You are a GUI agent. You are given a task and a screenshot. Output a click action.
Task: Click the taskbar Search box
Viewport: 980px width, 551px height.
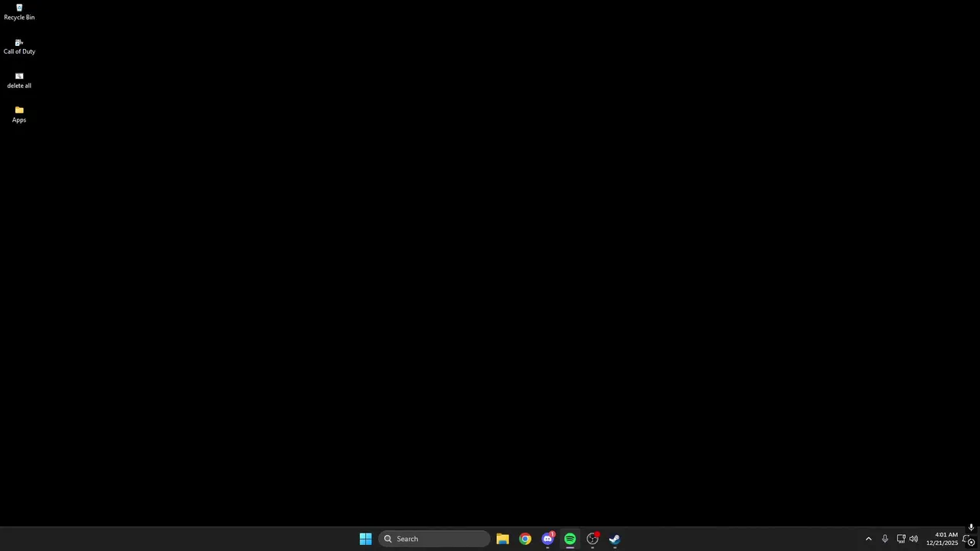point(434,539)
